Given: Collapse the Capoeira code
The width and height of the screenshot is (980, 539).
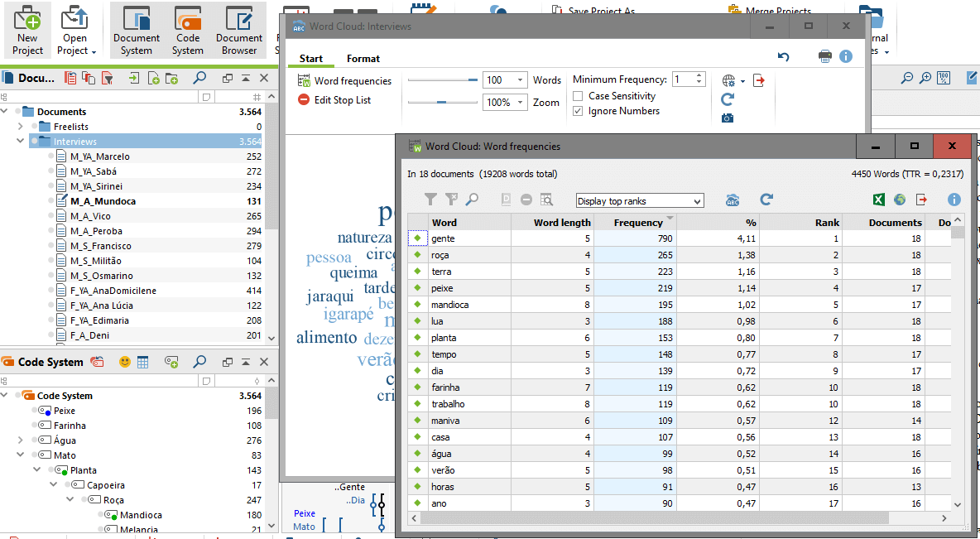Looking at the screenshot, I should point(53,485).
